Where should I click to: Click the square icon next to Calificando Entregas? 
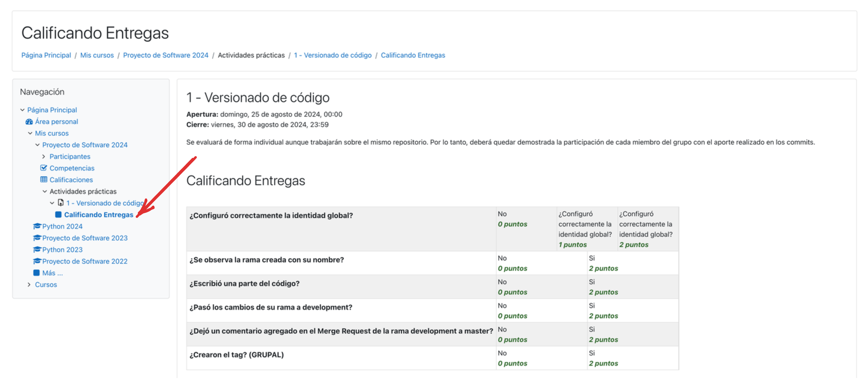(58, 215)
